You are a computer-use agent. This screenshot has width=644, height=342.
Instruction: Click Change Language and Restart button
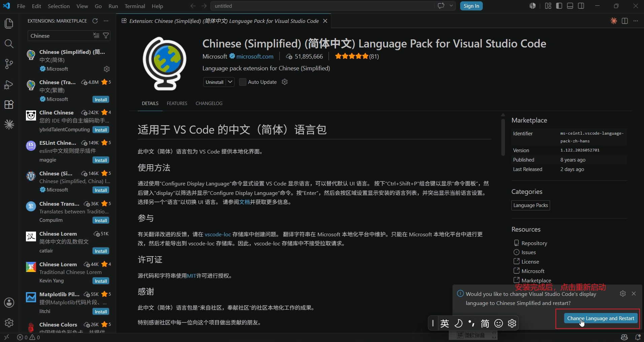[601, 318]
